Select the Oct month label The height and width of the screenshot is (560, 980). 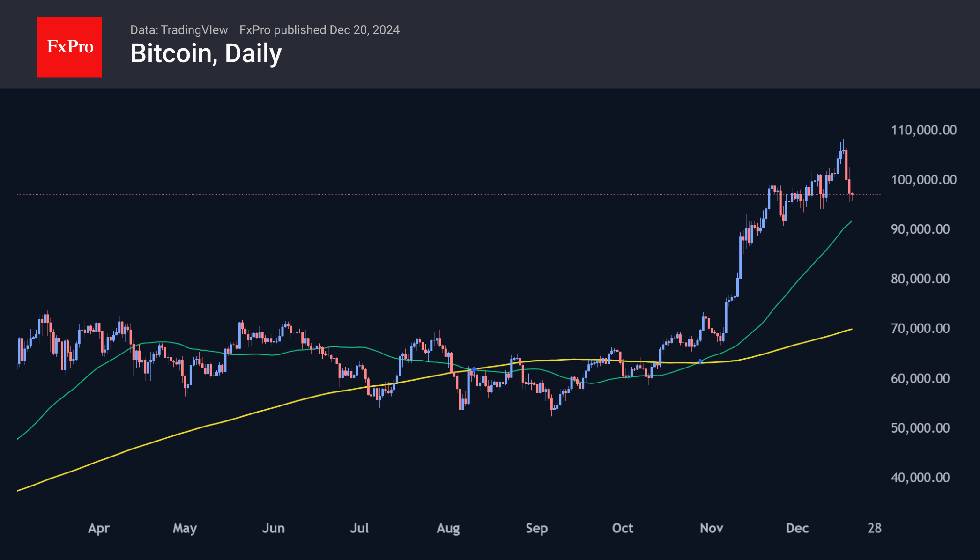point(623,528)
